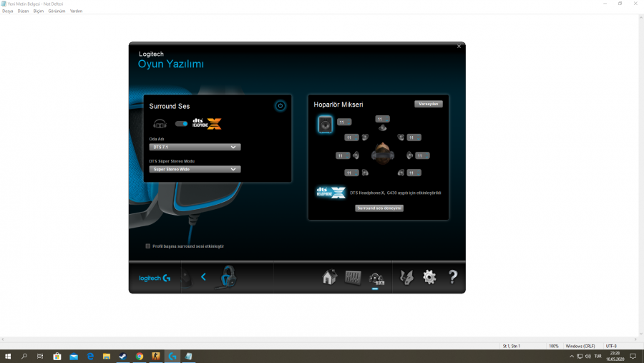
Task: Open Google Chrome from the taskbar
Action: (140, 357)
